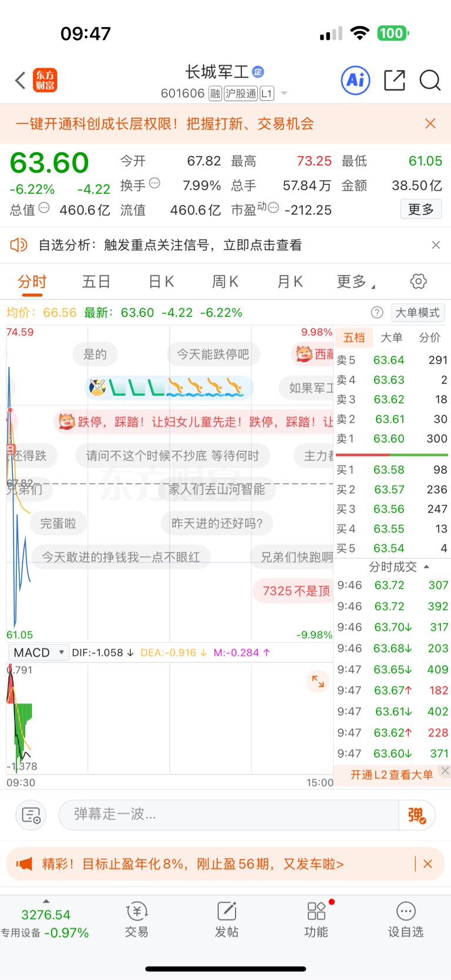The width and height of the screenshot is (451, 980).
Task: Open the Ai assistant icon
Action: (x=355, y=80)
